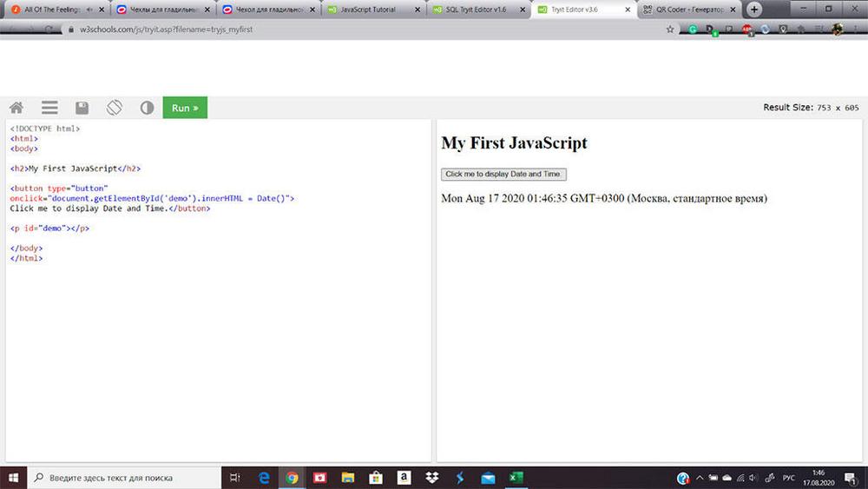868x489 pixels.
Task: Switch to the SQL Tryit Editor v1.6 tab
Action: (477, 10)
